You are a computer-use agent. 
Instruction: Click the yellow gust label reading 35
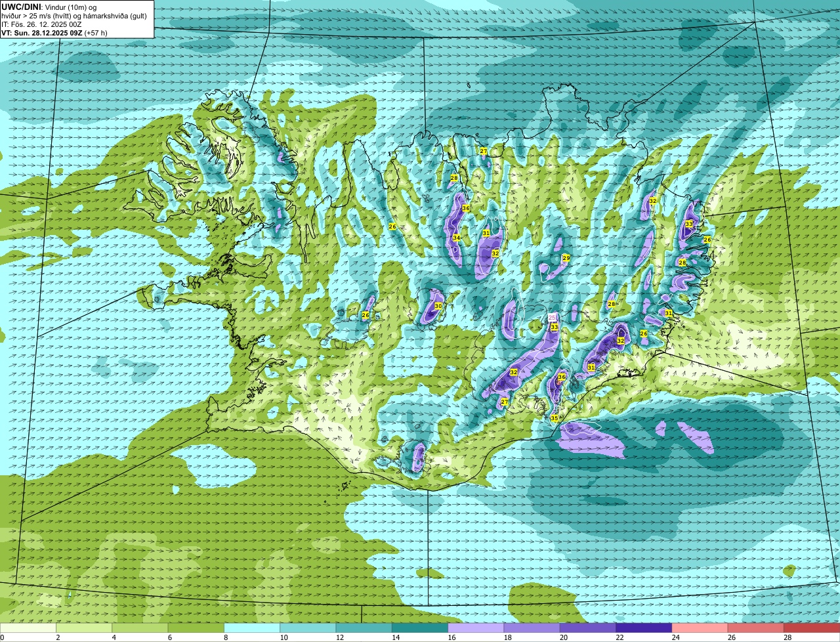click(x=554, y=418)
